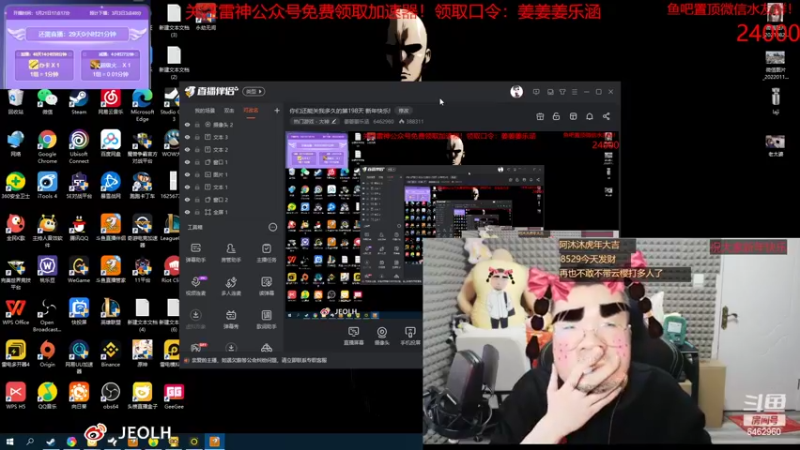This screenshot has height=450, width=800.
Task: Click the stream preview canvas
Action: (452, 224)
